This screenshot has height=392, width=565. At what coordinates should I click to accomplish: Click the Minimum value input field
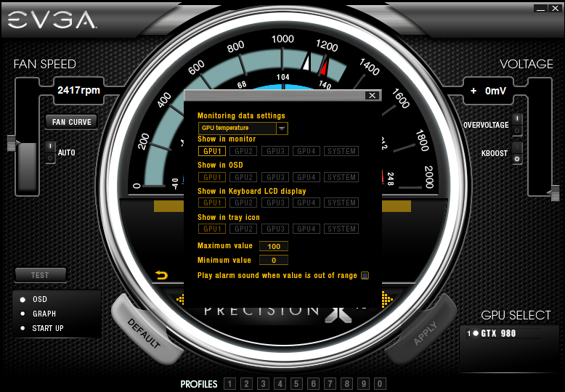coord(274,260)
